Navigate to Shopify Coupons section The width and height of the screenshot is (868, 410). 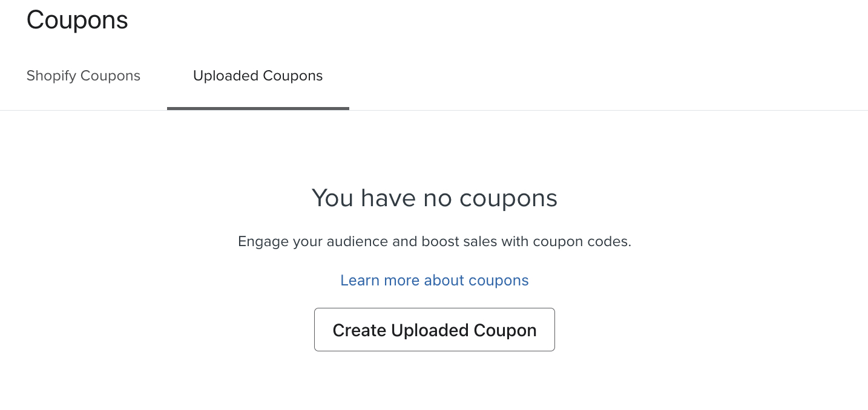(83, 76)
